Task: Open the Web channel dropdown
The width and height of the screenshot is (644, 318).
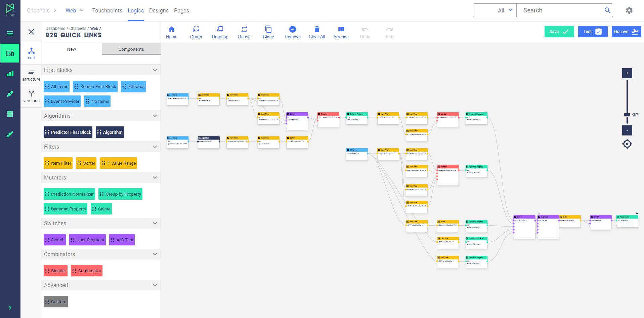Action: click(x=75, y=10)
